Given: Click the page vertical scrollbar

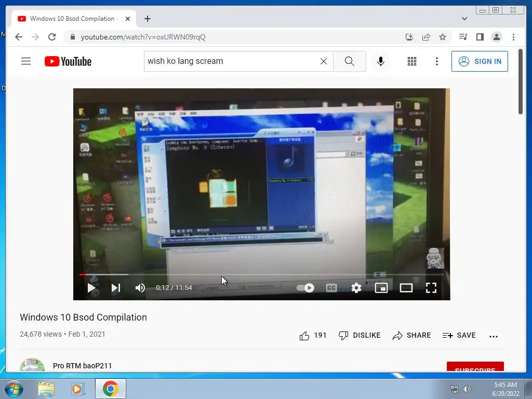Looking at the screenshot, I should pyautogui.click(x=521, y=82).
